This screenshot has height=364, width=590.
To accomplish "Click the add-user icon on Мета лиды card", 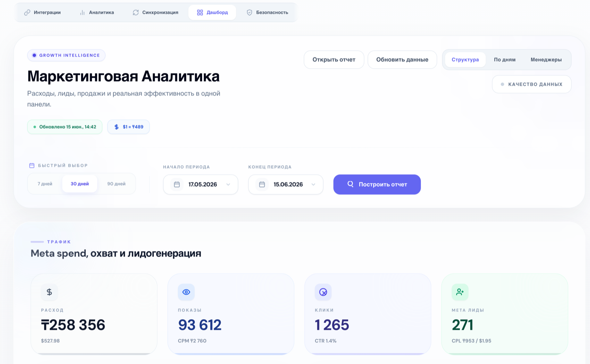I will 460,292.
